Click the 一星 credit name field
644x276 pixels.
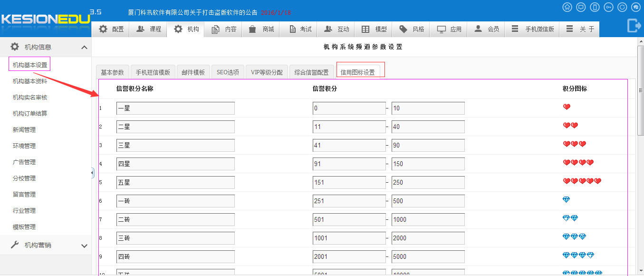click(x=175, y=108)
